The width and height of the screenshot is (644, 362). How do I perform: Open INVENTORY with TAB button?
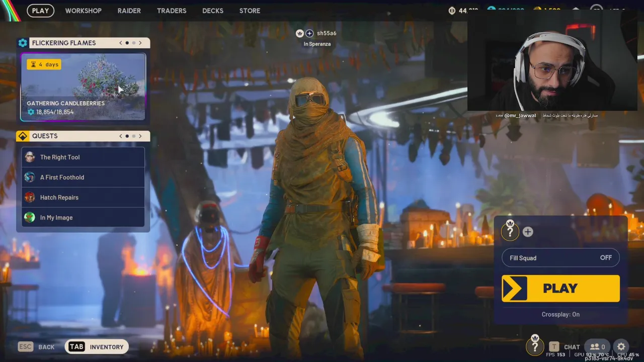click(x=97, y=346)
